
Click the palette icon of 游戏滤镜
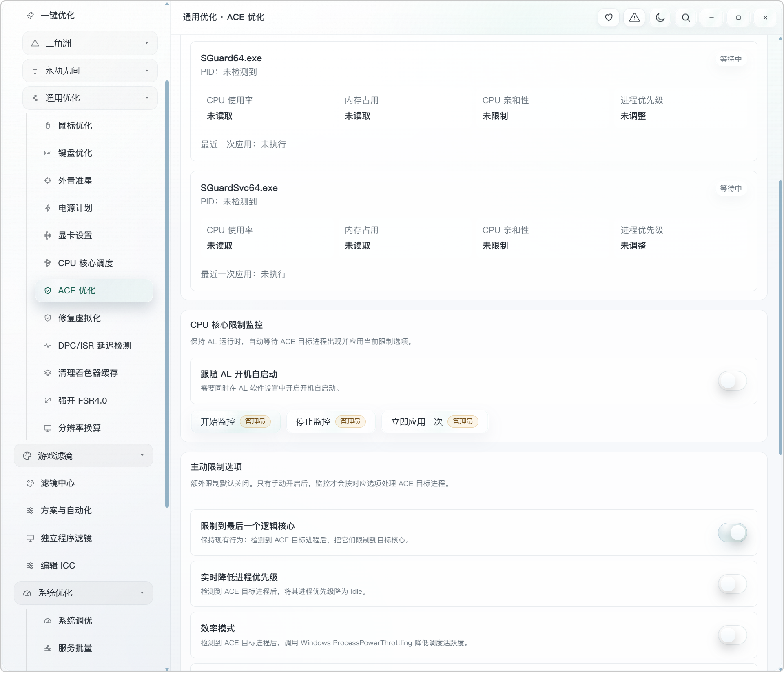[27, 456]
